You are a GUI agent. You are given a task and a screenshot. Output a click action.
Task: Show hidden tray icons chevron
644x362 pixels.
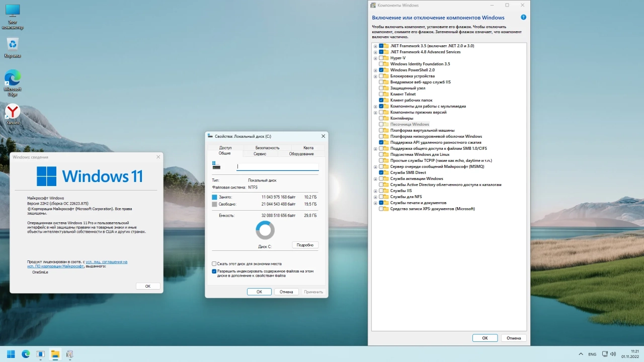(x=581, y=354)
